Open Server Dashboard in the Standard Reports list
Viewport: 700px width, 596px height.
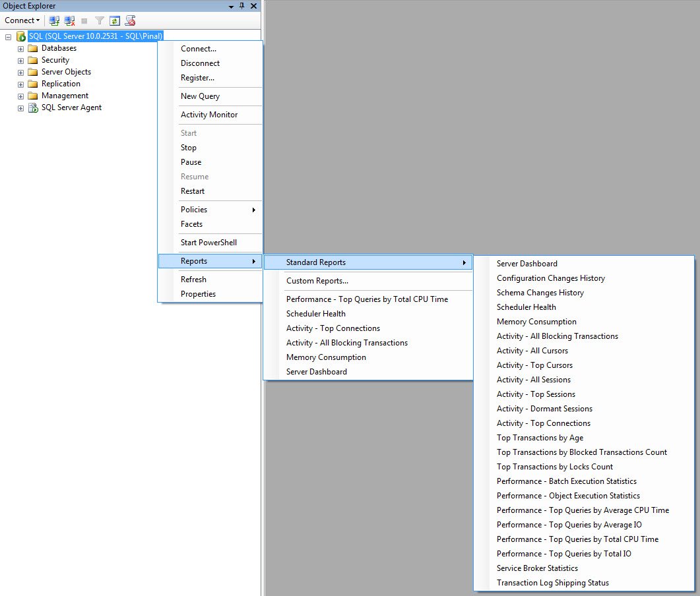tap(584, 264)
